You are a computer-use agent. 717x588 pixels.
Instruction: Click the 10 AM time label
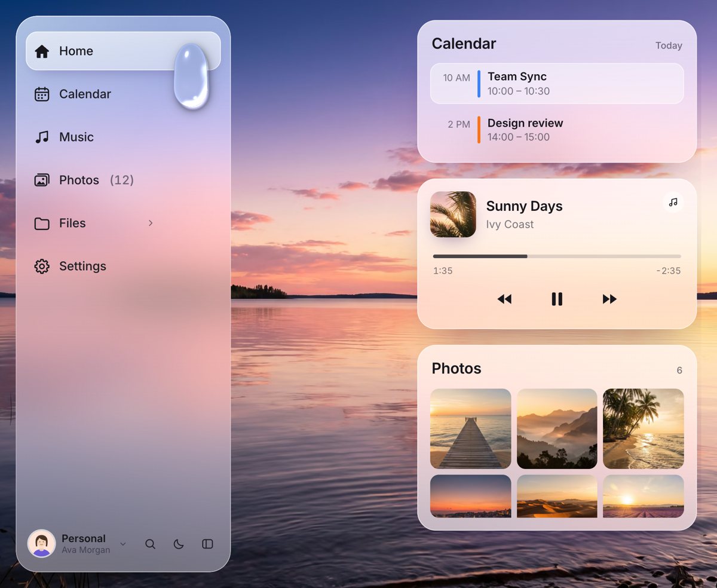pos(456,78)
